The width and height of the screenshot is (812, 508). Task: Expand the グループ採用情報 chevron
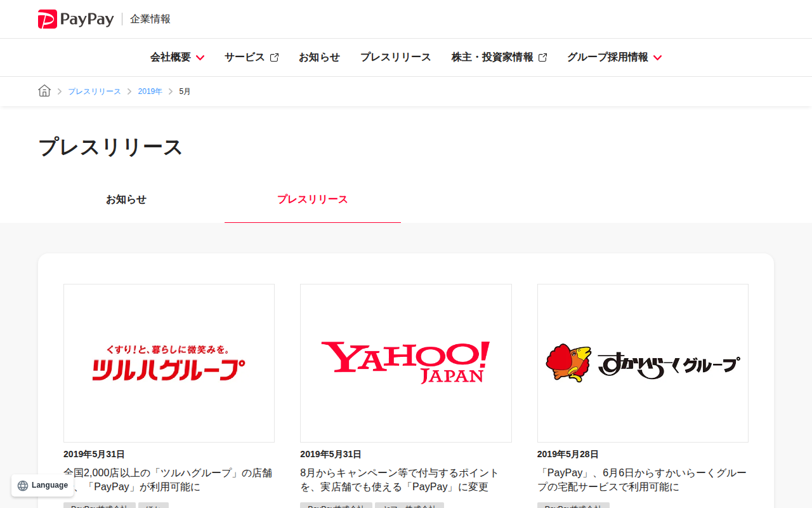click(657, 58)
